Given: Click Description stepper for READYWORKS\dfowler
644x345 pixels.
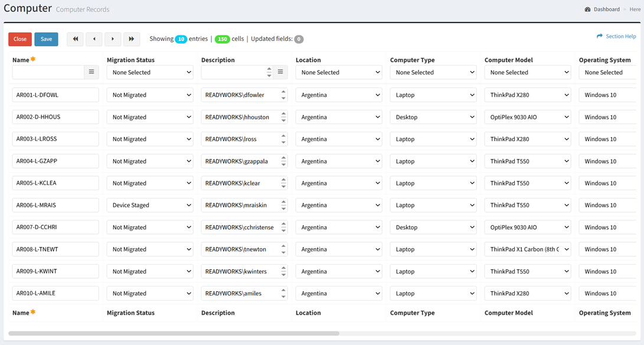Looking at the screenshot, I should (283, 95).
